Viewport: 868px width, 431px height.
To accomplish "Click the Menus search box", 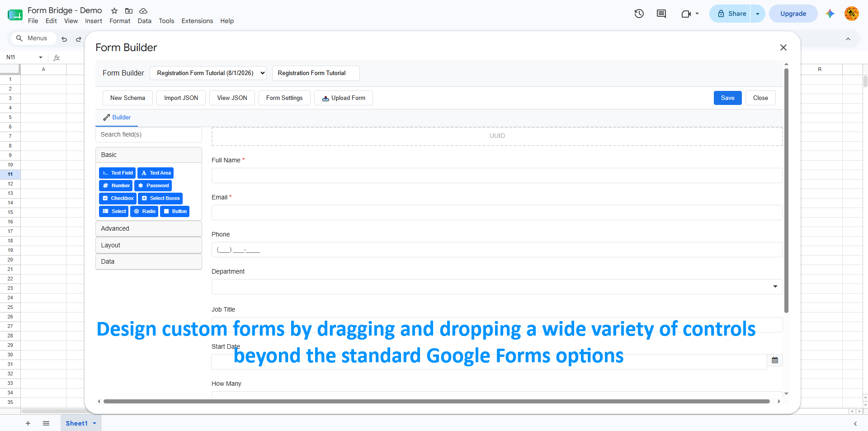I will point(33,38).
